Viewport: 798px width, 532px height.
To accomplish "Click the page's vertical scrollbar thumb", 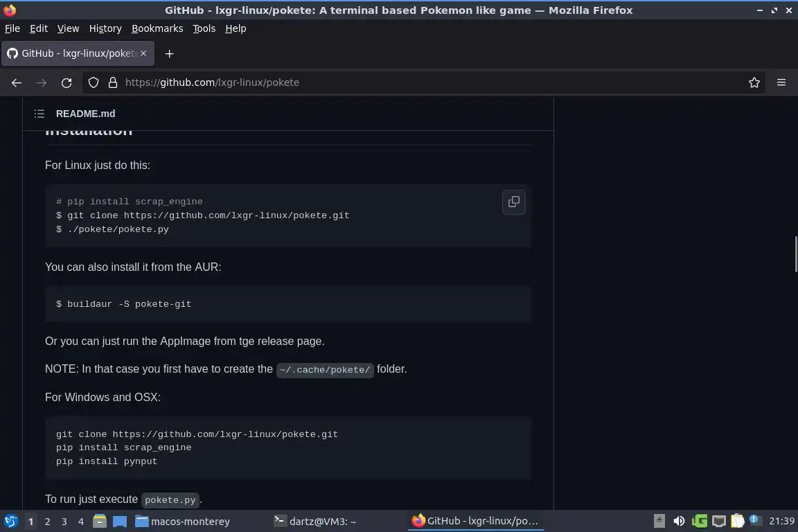I will [x=795, y=254].
